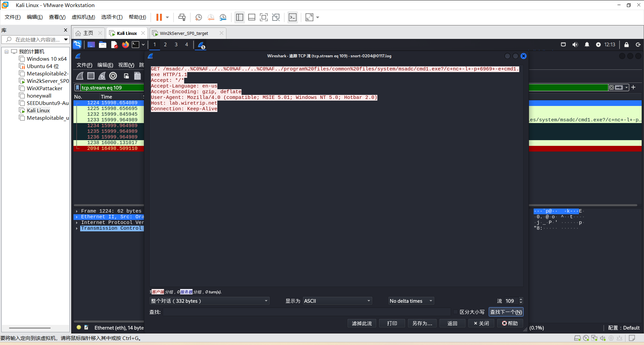Toggle VMware library sidebar view icon
Viewport: 644px width, 345px height.
pos(239,17)
